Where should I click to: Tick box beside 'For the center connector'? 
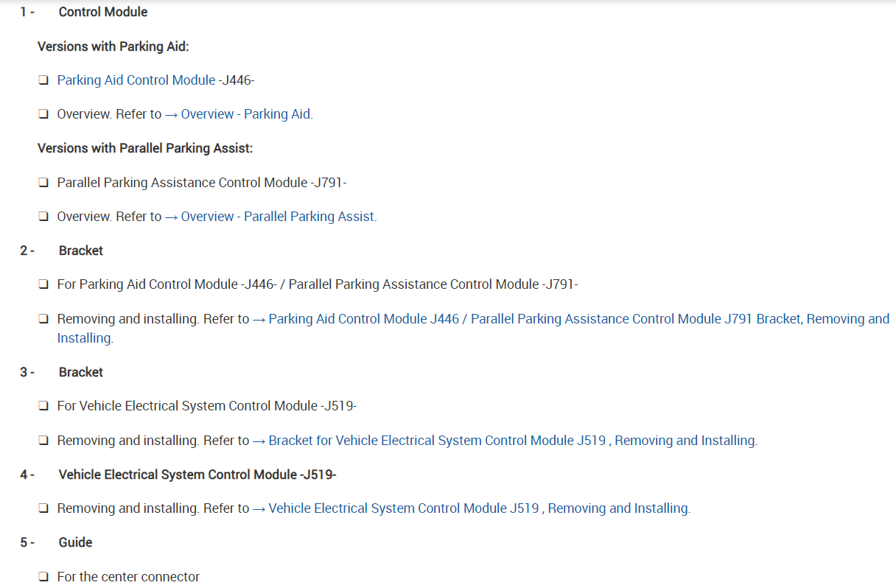[43, 577]
